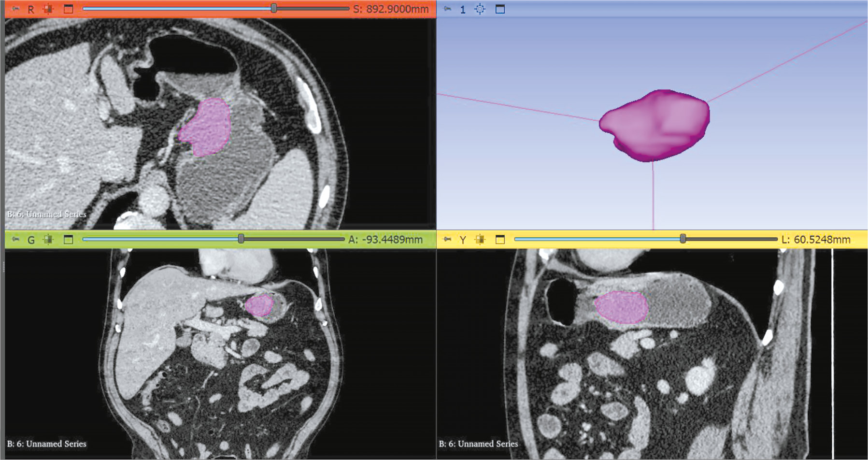Maximize the Green coronal slice view
Image resolution: width=868 pixels, height=460 pixels.
click(69, 240)
